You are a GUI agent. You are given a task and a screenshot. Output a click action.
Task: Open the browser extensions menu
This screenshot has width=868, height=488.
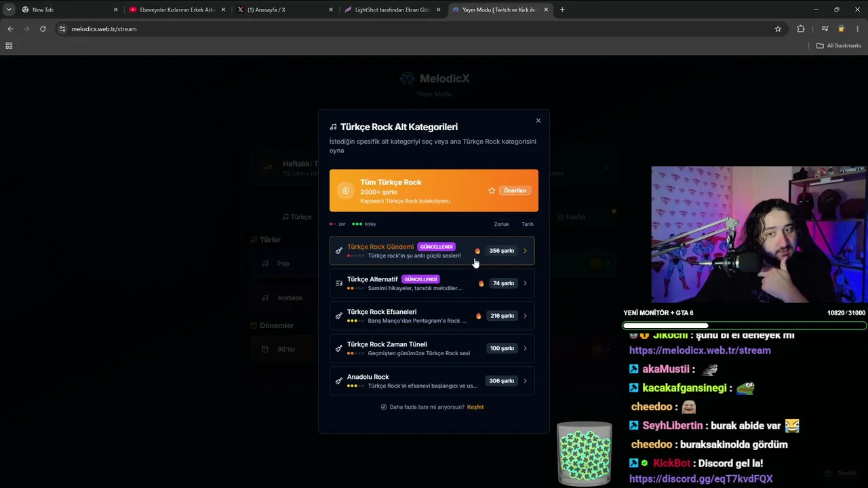(801, 29)
